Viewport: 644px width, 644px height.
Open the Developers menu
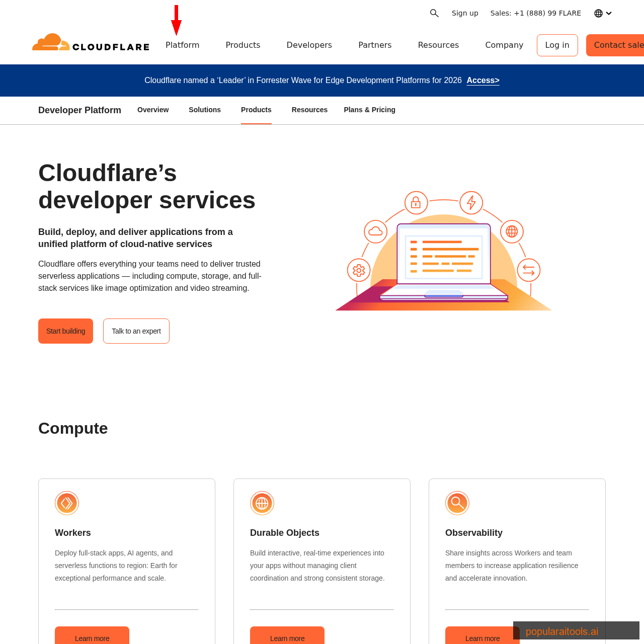point(309,45)
